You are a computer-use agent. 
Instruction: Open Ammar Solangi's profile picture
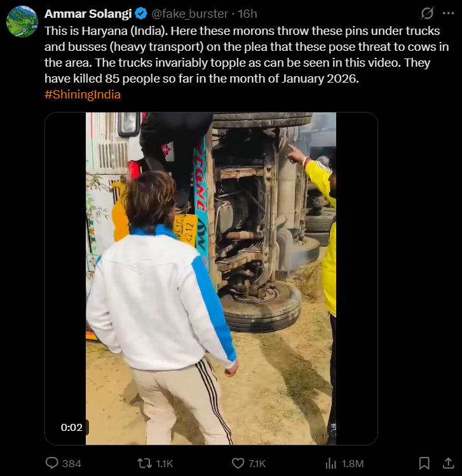[x=22, y=21]
